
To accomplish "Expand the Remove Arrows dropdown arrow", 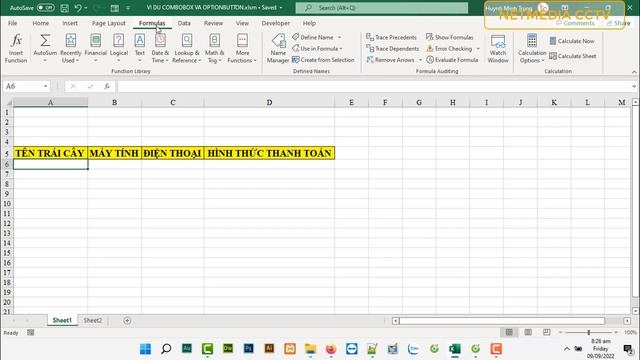I will tap(420, 60).
